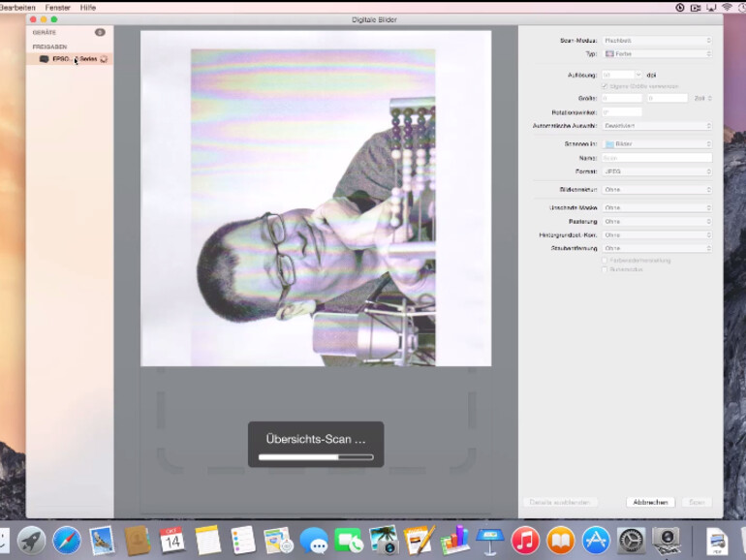Launch the Calendar app in dock

tap(172, 540)
